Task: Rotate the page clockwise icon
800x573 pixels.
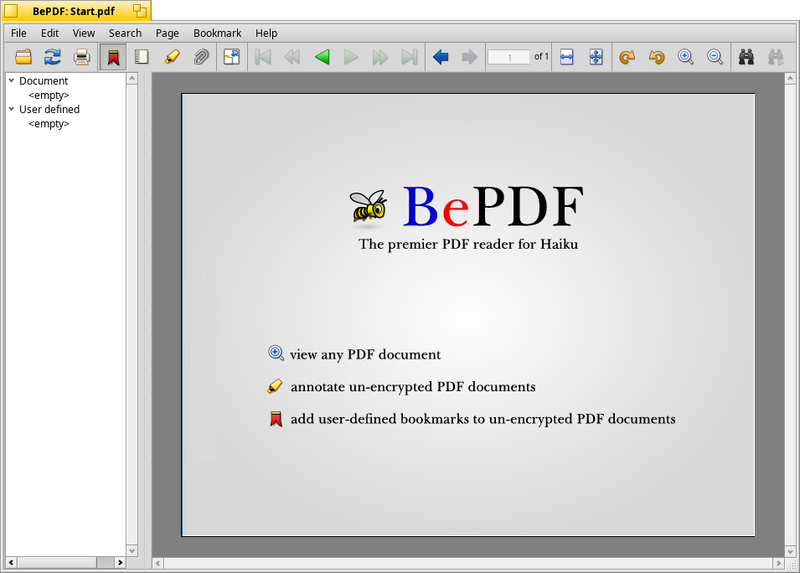Action: click(627, 57)
